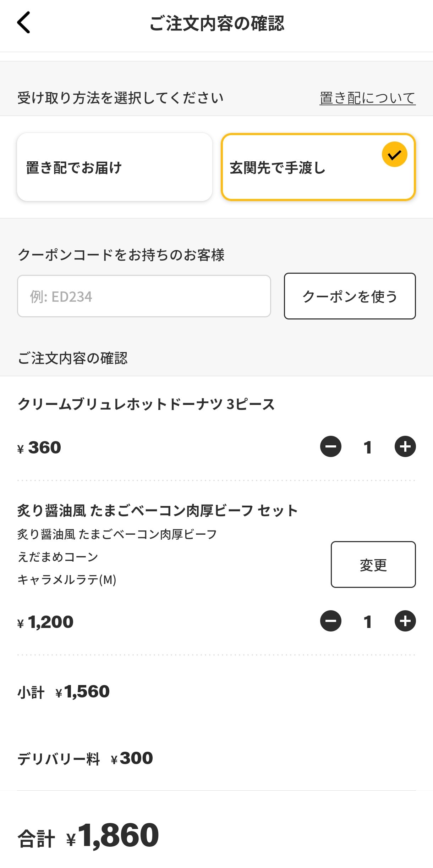This screenshot has width=433, height=868.
Task: Click the yellow checkmark icon on 玄関先で手渡し
Action: (394, 154)
